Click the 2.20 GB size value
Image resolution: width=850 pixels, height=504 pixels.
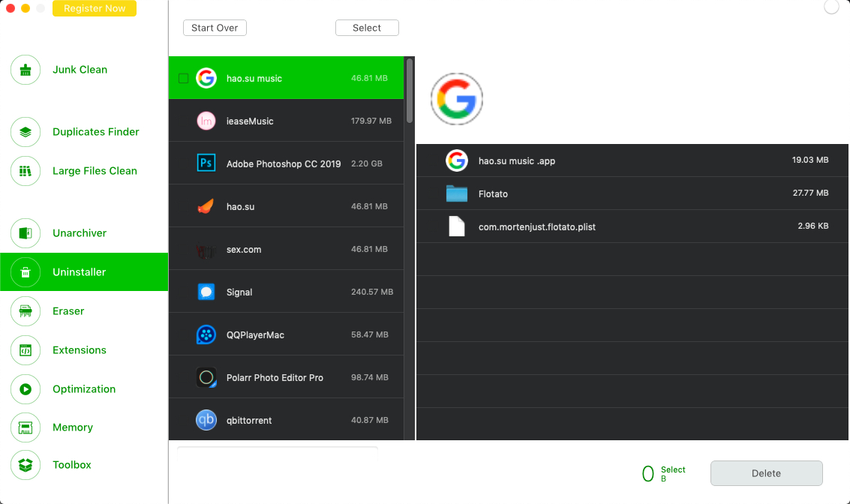click(366, 163)
